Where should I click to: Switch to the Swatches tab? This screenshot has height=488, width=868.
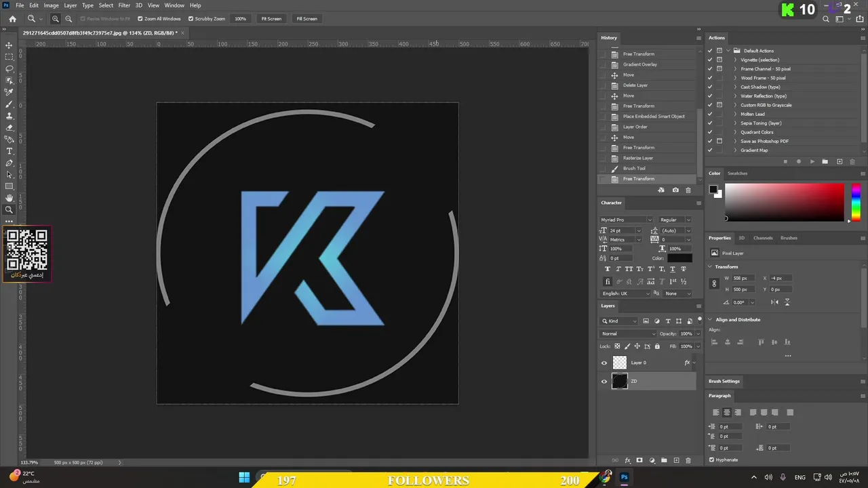click(737, 174)
